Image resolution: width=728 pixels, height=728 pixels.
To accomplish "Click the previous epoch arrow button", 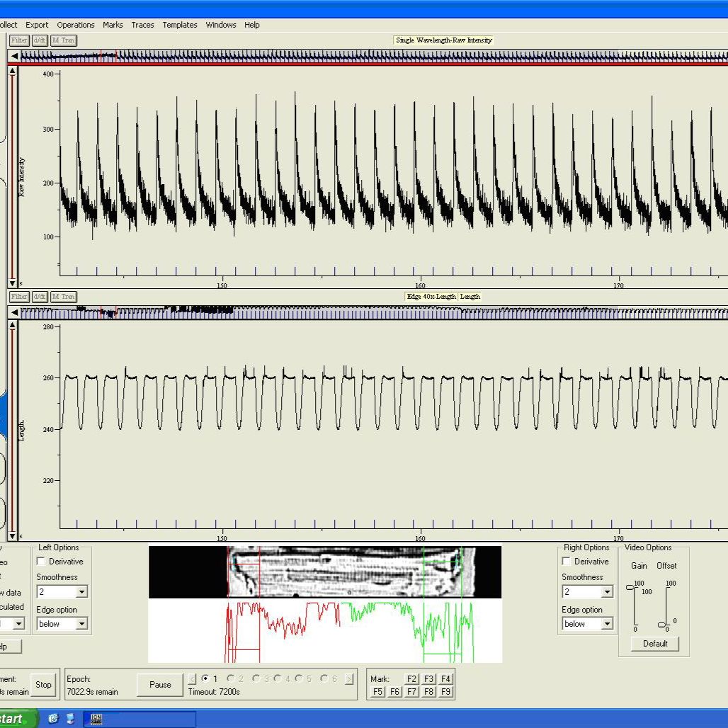I will pos(192,679).
